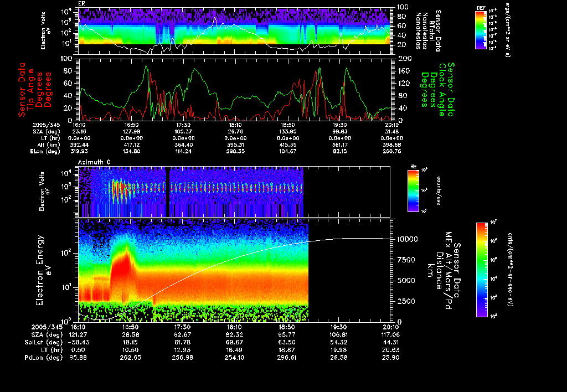
Task: Click the '10000' distance axis tick
Action: coord(408,239)
